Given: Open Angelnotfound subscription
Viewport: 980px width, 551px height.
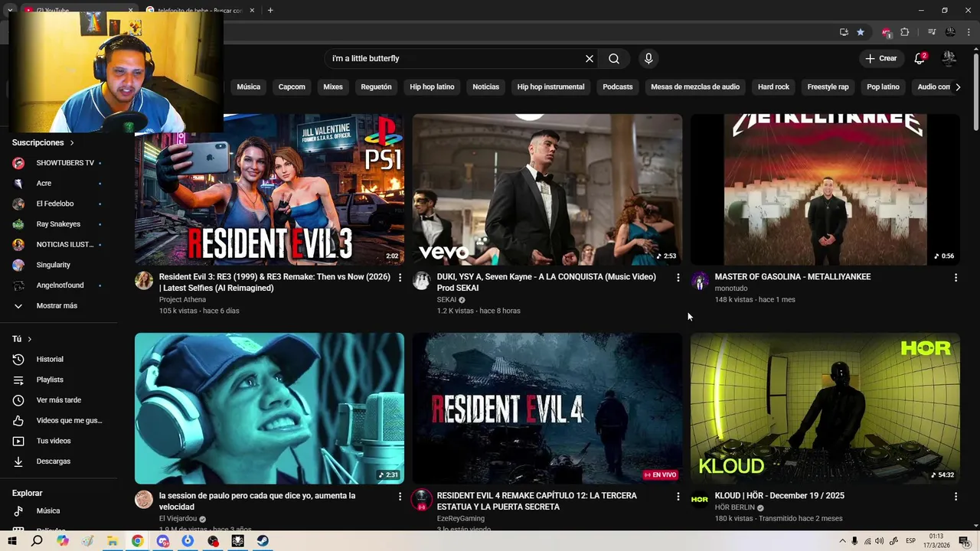Looking at the screenshot, I should point(58,285).
